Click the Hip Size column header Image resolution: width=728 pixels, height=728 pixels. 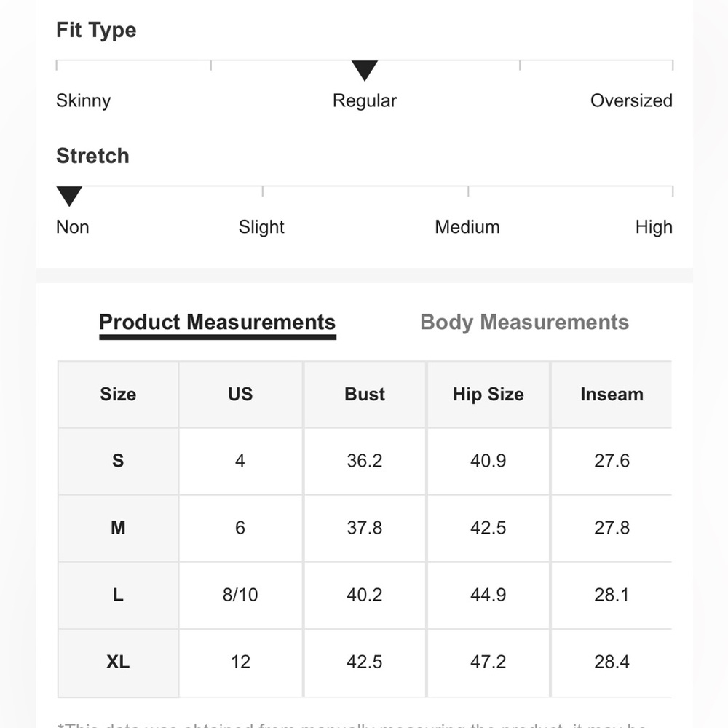pyautogui.click(x=488, y=394)
